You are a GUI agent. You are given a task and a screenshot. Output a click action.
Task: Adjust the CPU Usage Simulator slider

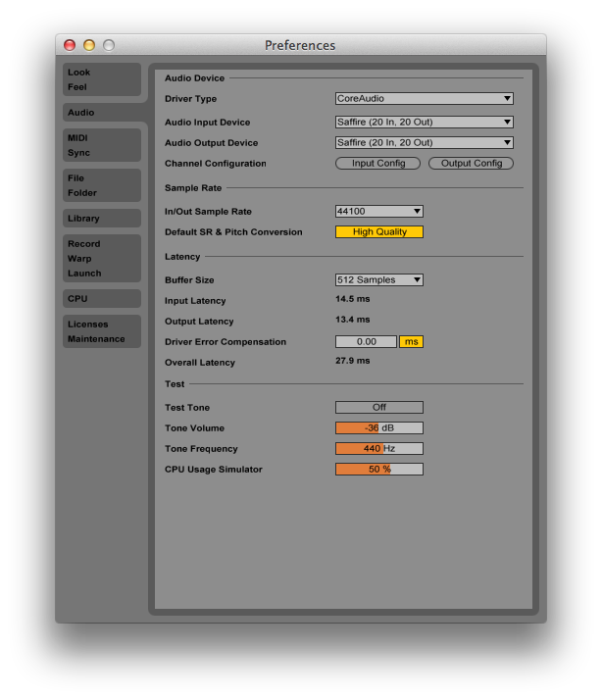click(x=379, y=469)
